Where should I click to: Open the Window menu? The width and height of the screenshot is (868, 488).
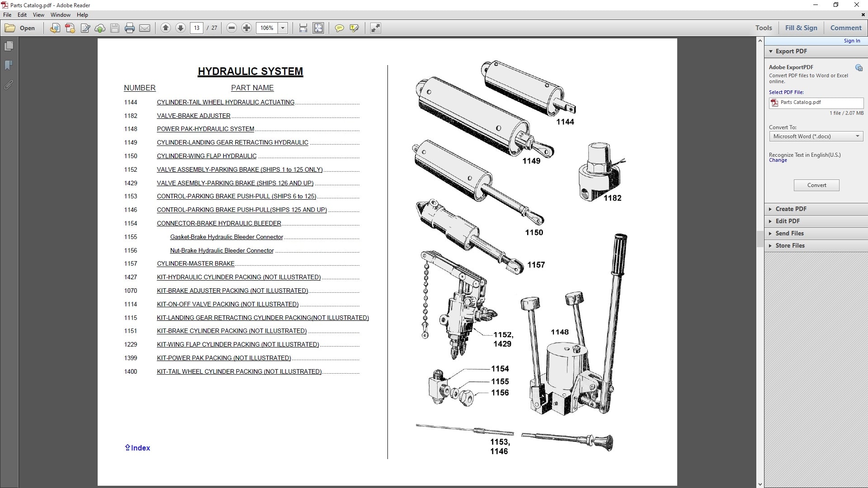pos(60,15)
